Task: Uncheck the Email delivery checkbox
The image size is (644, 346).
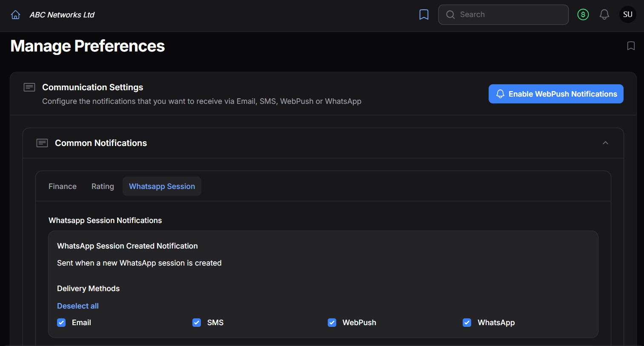Action: point(61,323)
